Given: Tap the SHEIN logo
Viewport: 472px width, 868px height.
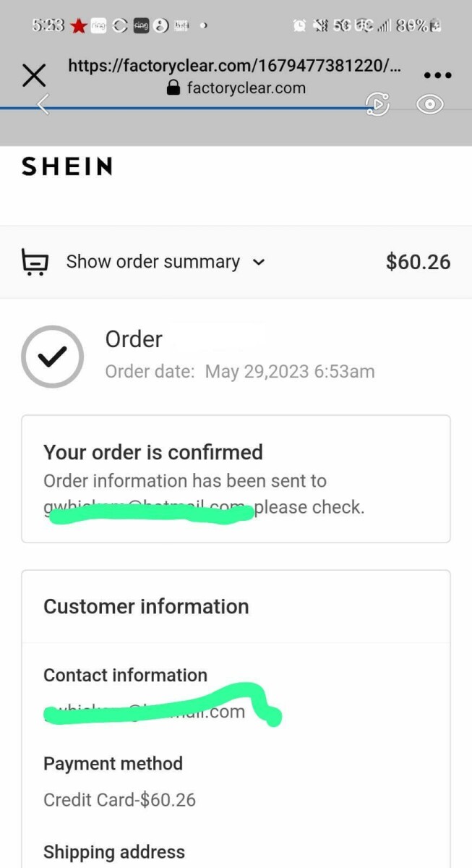Looking at the screenshot, I should point(67,167).
